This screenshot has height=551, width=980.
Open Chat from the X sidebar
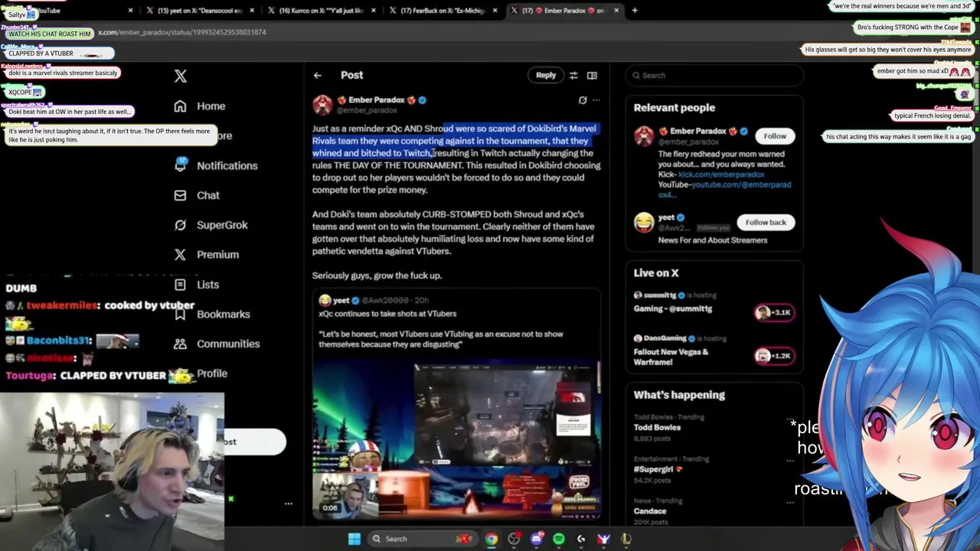click(197, 195)
